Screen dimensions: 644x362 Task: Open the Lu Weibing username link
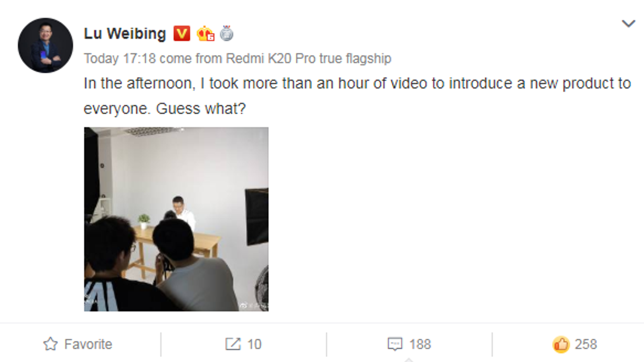tap(125, 34)
